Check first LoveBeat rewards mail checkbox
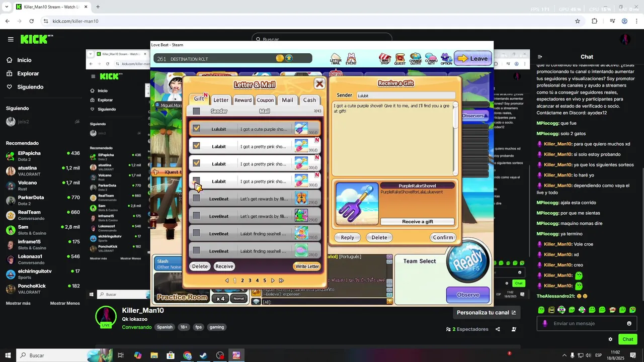The image size is (644, 362). [x=196, y=198]
